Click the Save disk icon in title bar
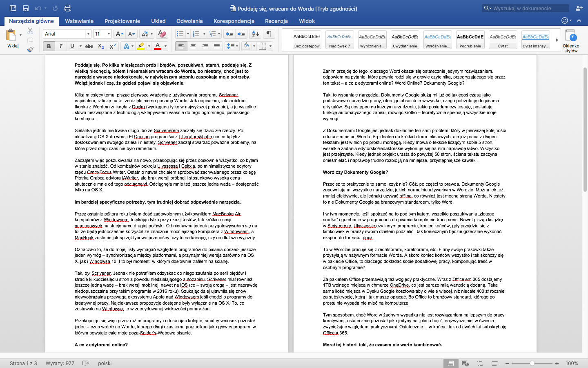This screenshot has height=368, width=588. coord(26,8)
